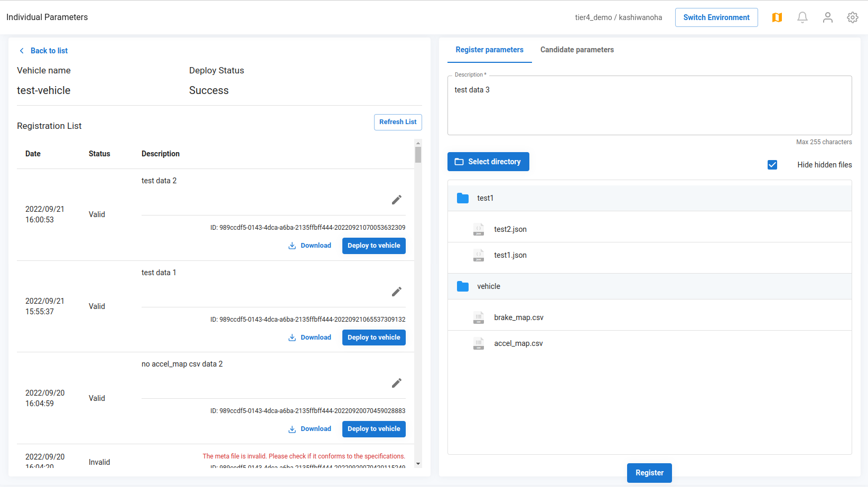Click the JSON file icon beside test2.json
The height and width of the screenshot is (487, 868).
(479, 229)
